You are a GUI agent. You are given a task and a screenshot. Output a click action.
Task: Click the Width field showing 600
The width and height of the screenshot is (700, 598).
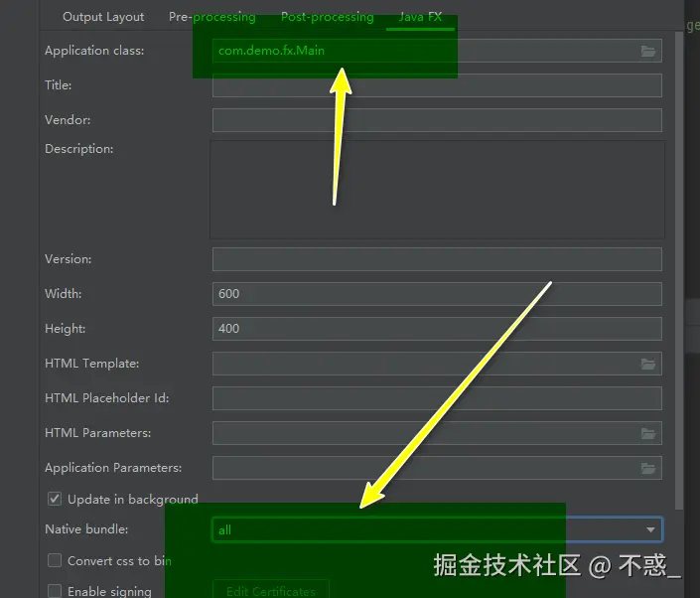point(437,294)
